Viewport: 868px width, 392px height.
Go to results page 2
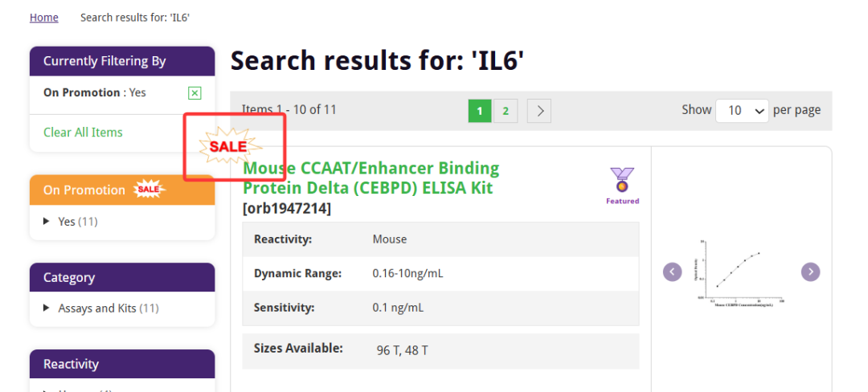(506, 111)
